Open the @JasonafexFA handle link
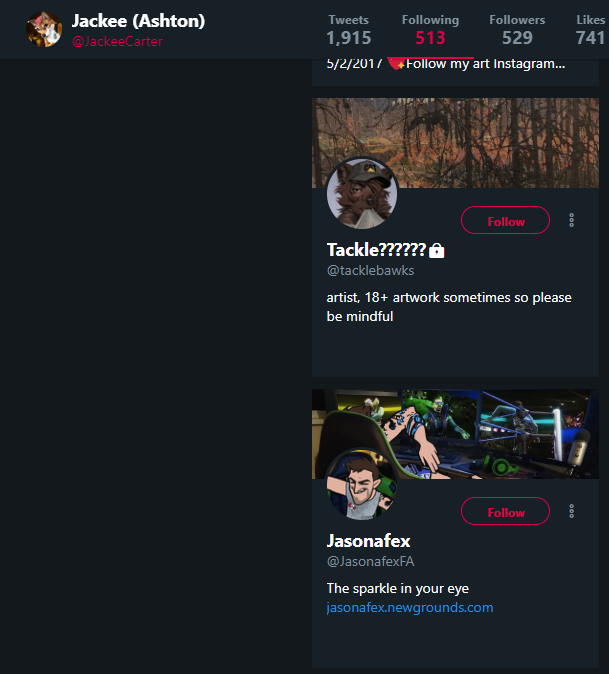The width and height of the screenshot is (609, 674). (x=370, y=561)
